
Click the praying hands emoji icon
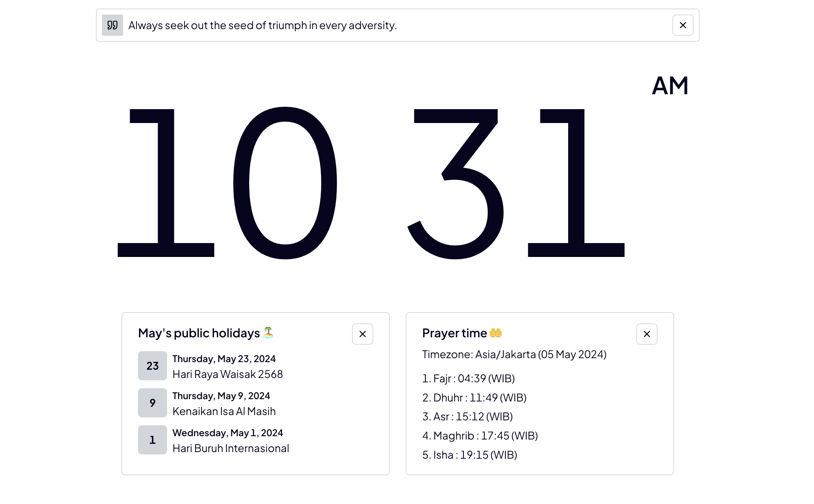(496, 333)
